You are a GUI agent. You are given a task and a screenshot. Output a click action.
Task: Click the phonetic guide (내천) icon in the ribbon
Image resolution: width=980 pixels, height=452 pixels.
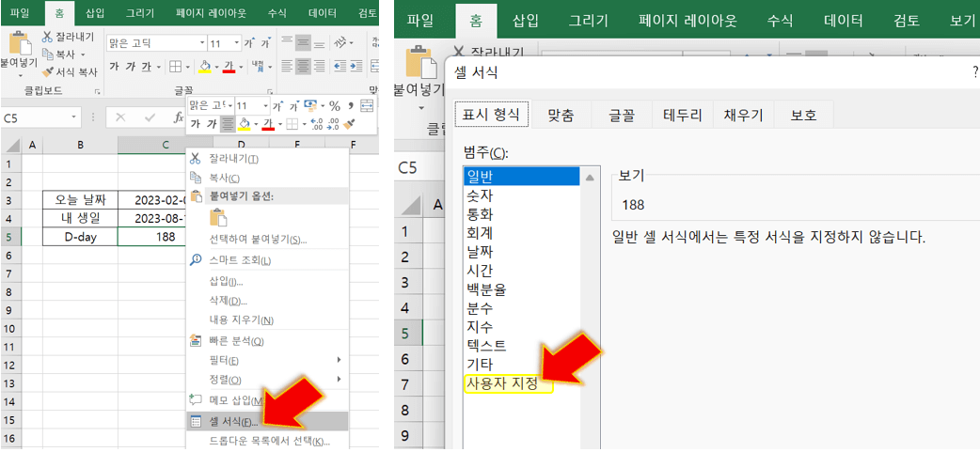(x=257, y=66)
